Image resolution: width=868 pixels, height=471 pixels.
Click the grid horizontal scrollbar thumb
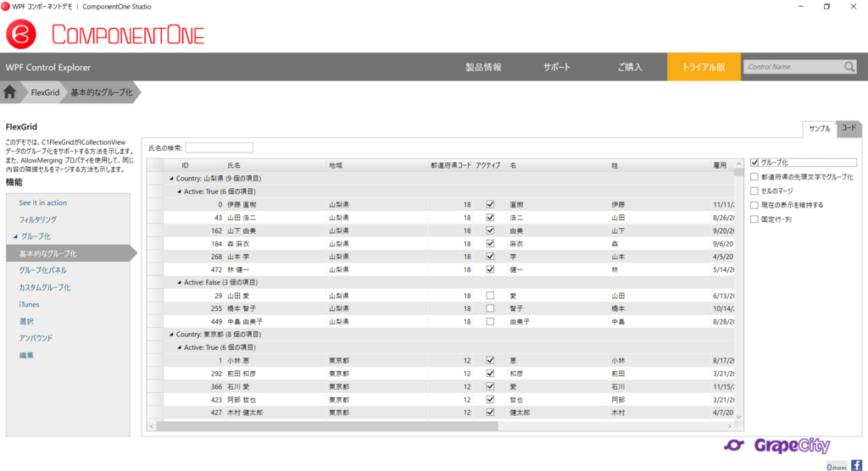(327, 426)
